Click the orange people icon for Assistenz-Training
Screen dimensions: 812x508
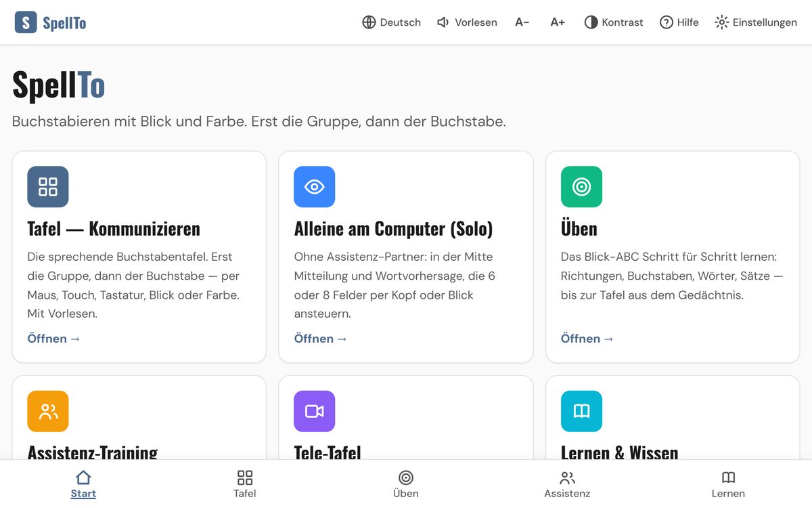[x=48, y=411]
